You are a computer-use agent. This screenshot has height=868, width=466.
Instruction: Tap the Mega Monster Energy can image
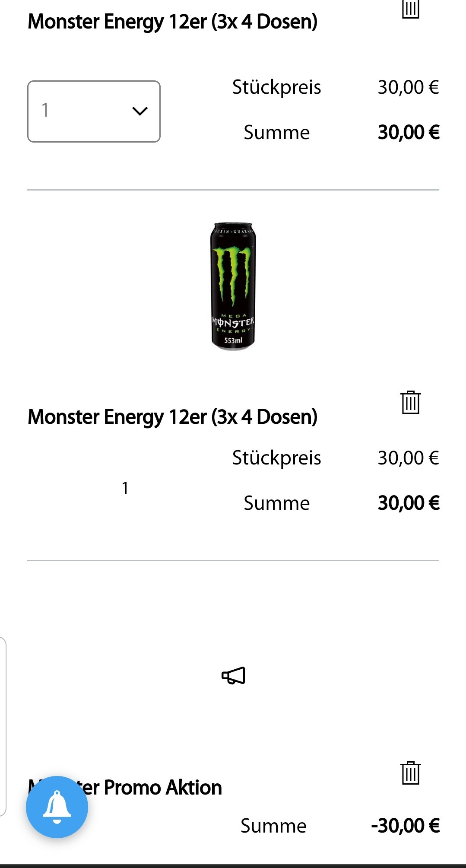click(233, 286)
